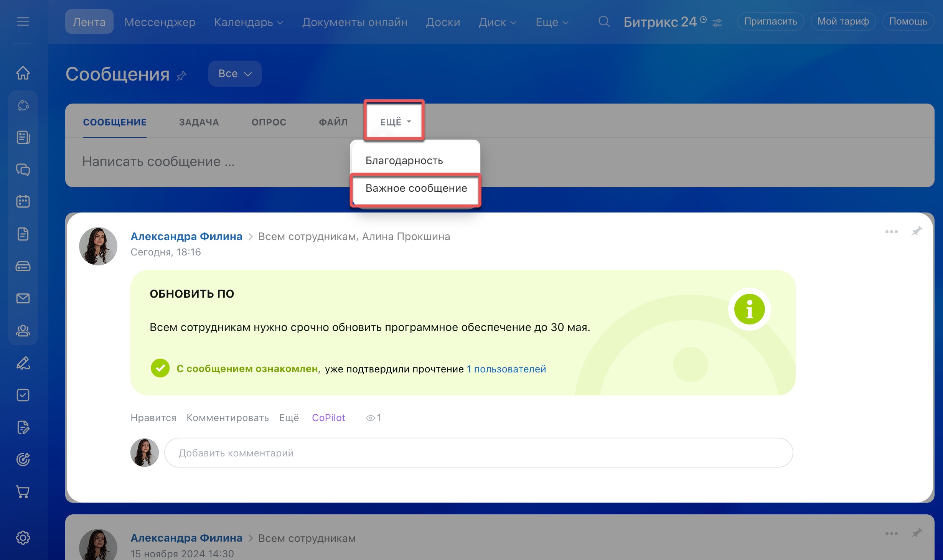Click the green info icon in ОБНОВИТЬ ПО
This screenshot has width=943, height=560.
coord(749,309)
